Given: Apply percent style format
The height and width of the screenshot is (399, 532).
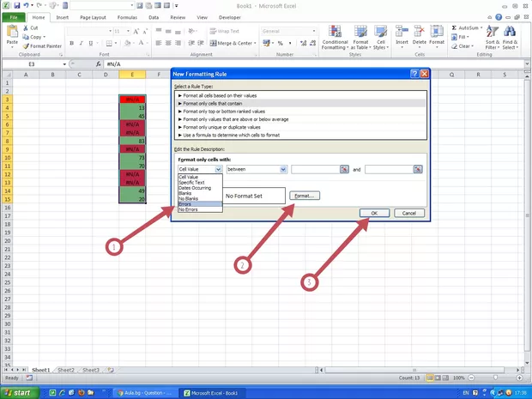Looking at the screenshot, I should coord(281,43).
